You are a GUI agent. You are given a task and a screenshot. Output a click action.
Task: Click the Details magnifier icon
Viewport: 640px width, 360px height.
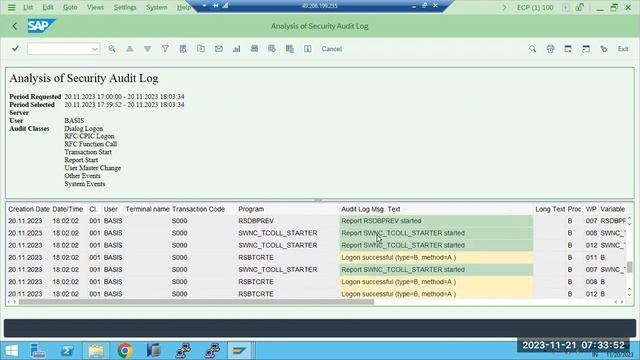tap(112, 49)
